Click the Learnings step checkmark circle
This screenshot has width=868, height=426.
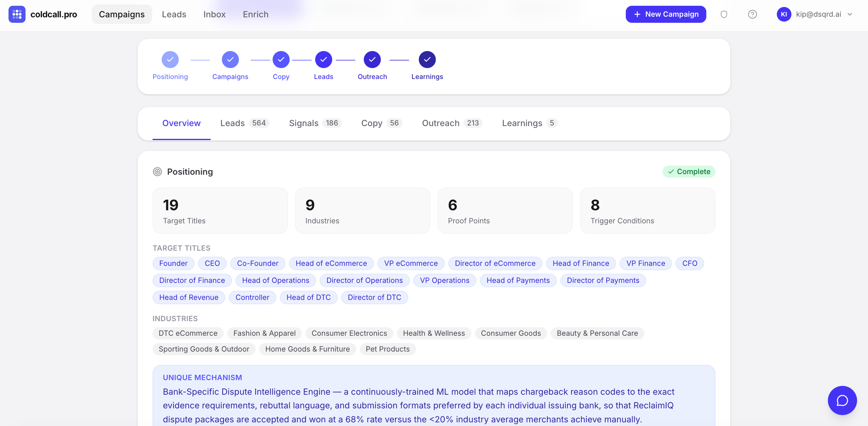[427, 60]
